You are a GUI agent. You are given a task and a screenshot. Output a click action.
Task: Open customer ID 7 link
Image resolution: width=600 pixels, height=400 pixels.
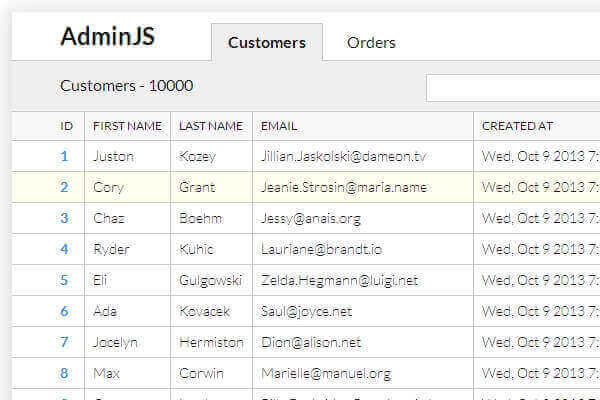click(x=64, y=342)
